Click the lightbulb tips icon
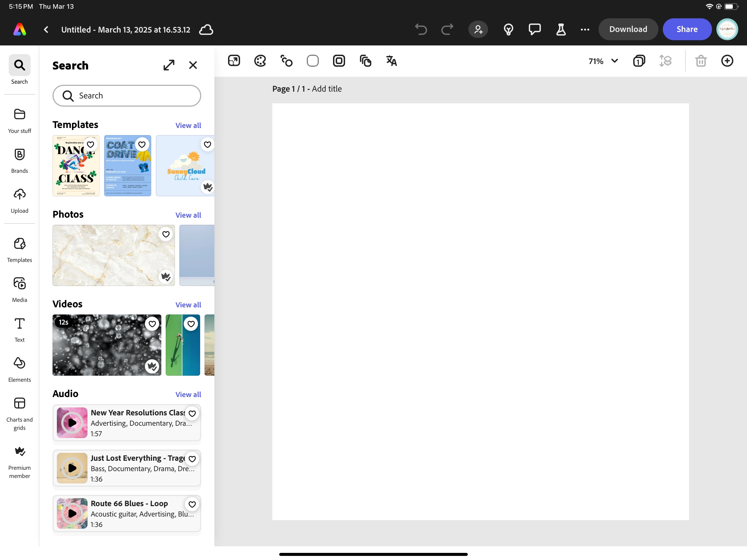Viewport: 747px width, 560px height. (x=508, y=29)
